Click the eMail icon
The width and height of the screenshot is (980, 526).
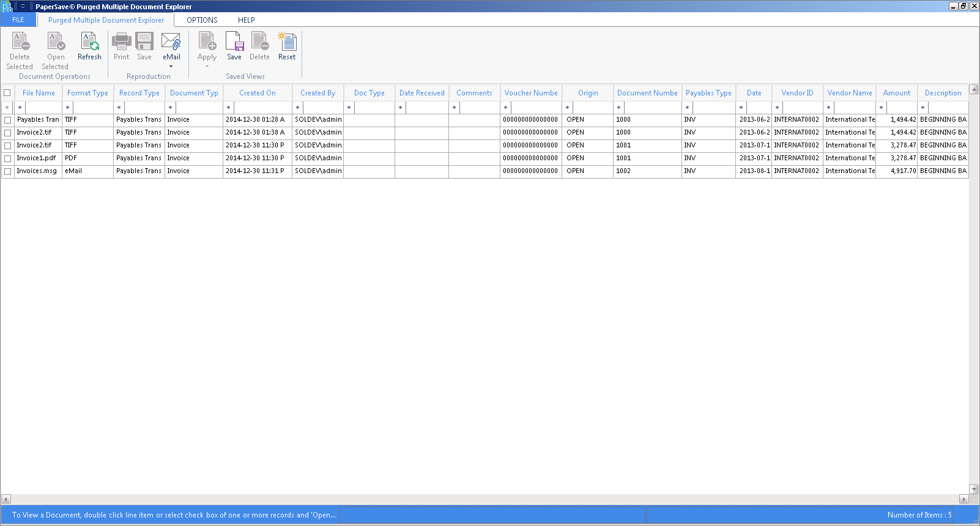171,42
